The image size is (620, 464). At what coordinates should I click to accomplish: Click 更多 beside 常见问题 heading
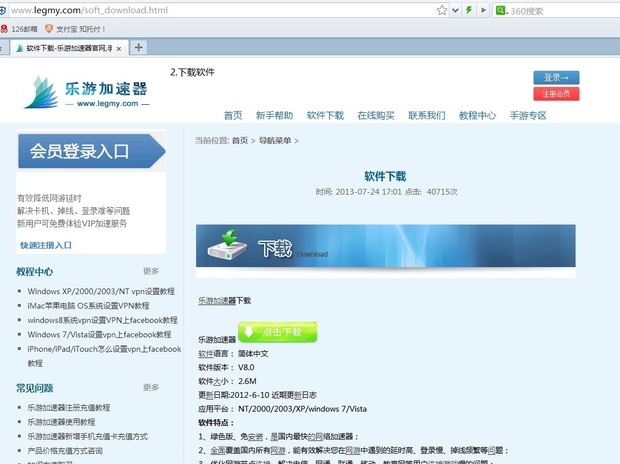click(x=151, y=387)
